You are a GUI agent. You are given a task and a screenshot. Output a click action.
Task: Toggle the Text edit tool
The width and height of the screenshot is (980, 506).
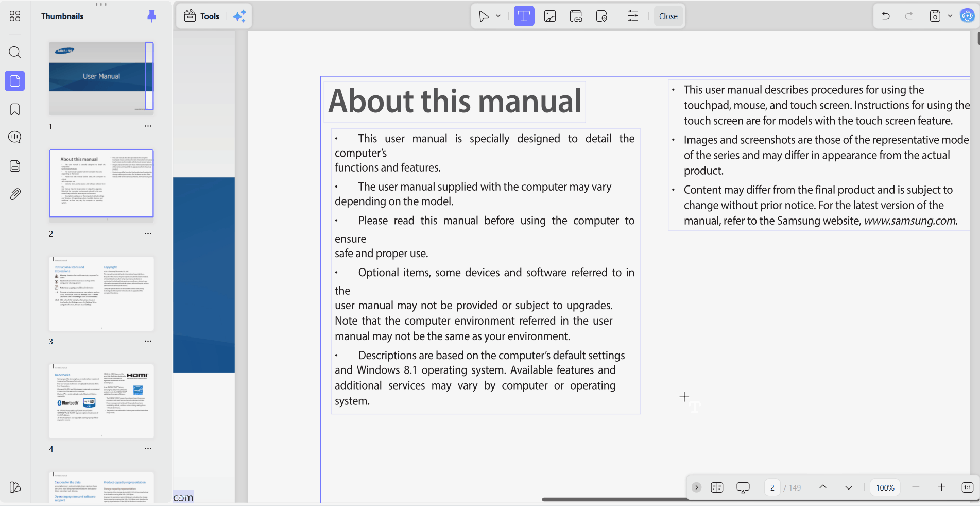pyautogui.click(x=524, y=16)
